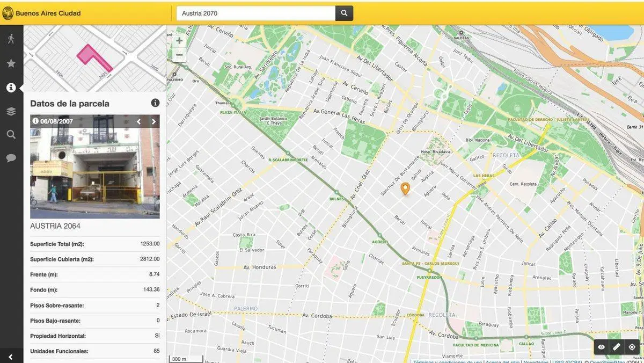Click the orange location pin marker
The width and height of the screenshot is (644, 363).
[x=405, y=188]
